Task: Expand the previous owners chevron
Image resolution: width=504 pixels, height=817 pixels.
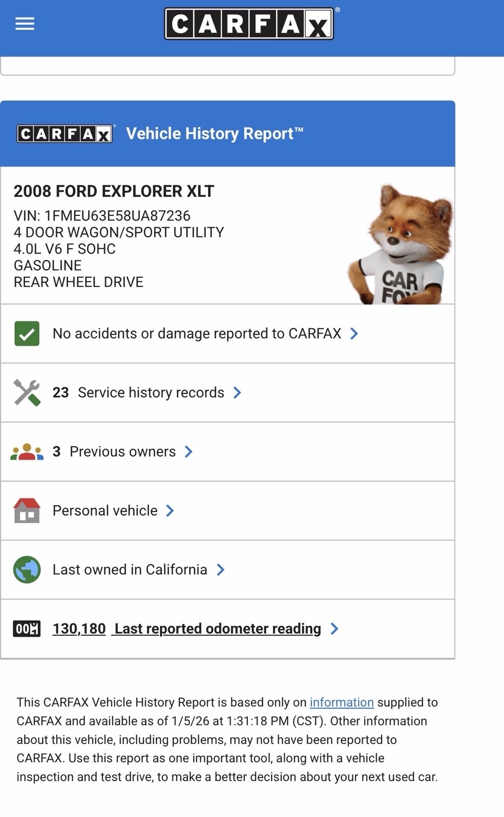Action: pos(189,452)
